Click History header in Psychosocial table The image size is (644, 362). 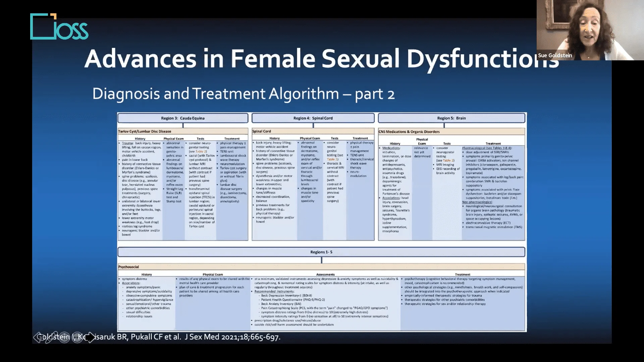tap(146, 275)
